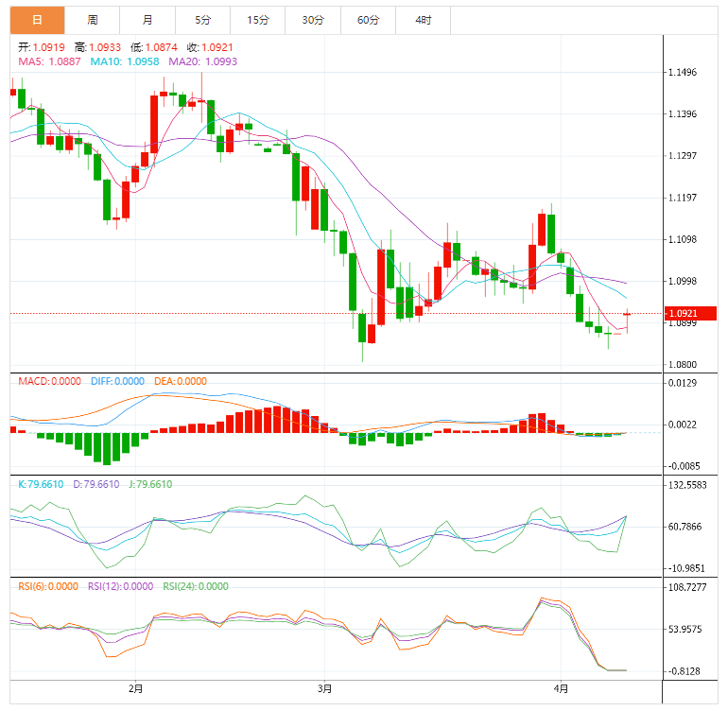Click the 60.7866 KDJ axis label

(x=685, y=527)
